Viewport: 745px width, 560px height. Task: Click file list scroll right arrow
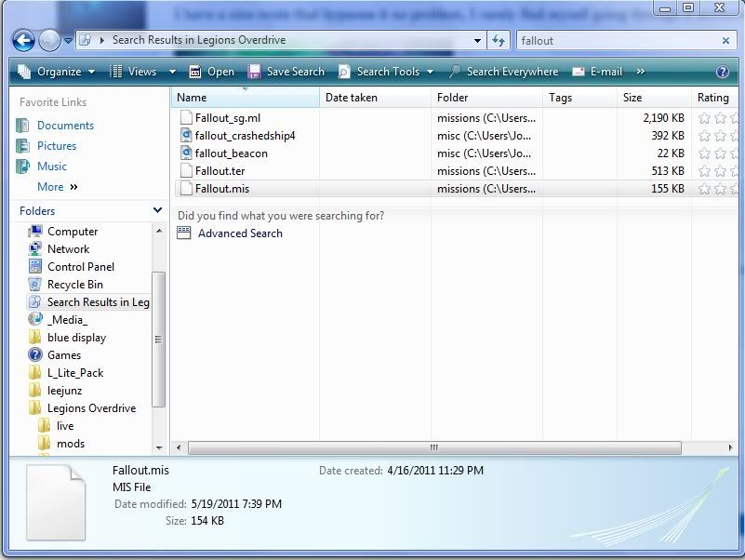(731, 447)
